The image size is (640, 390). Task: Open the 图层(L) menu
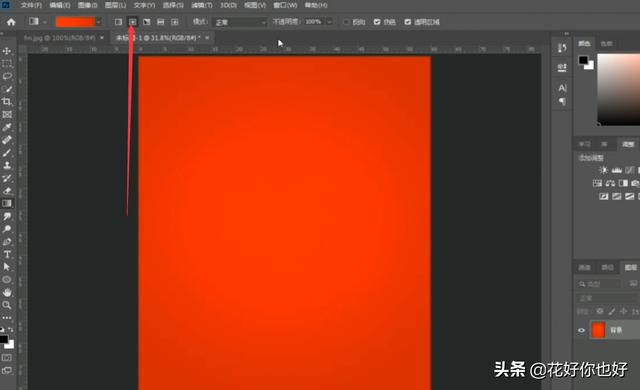(116, 5)
